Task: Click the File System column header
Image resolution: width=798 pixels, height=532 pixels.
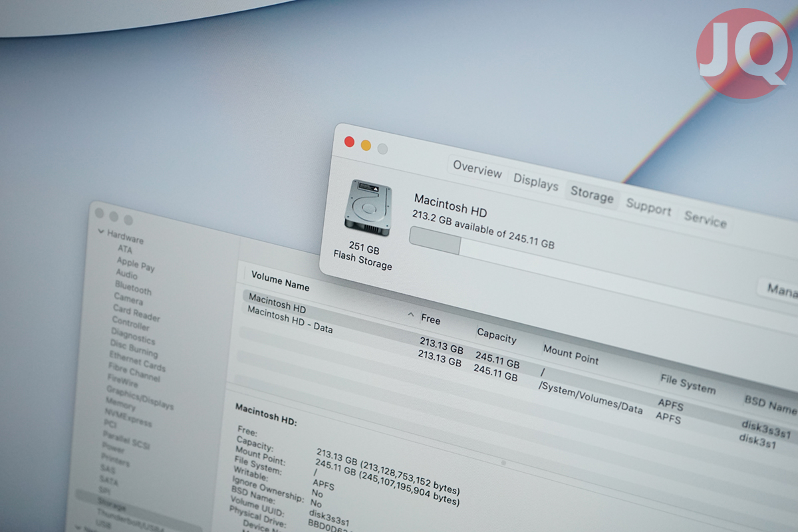Action: [688, 384]
